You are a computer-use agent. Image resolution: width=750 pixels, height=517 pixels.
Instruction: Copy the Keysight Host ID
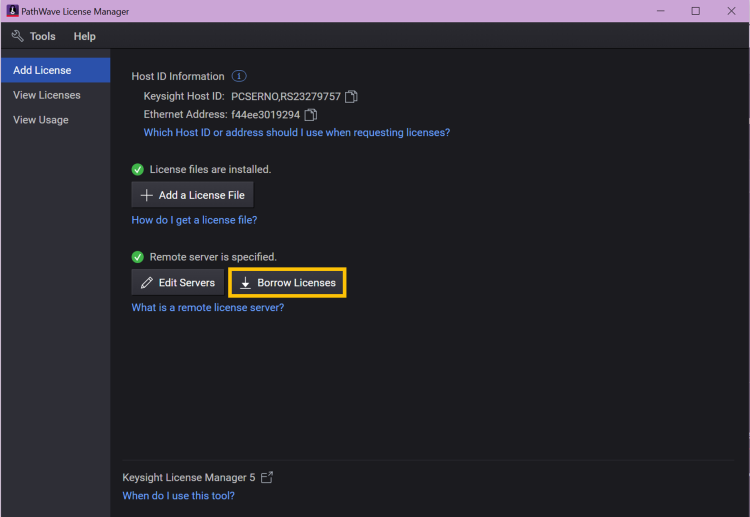pos(351,97)
